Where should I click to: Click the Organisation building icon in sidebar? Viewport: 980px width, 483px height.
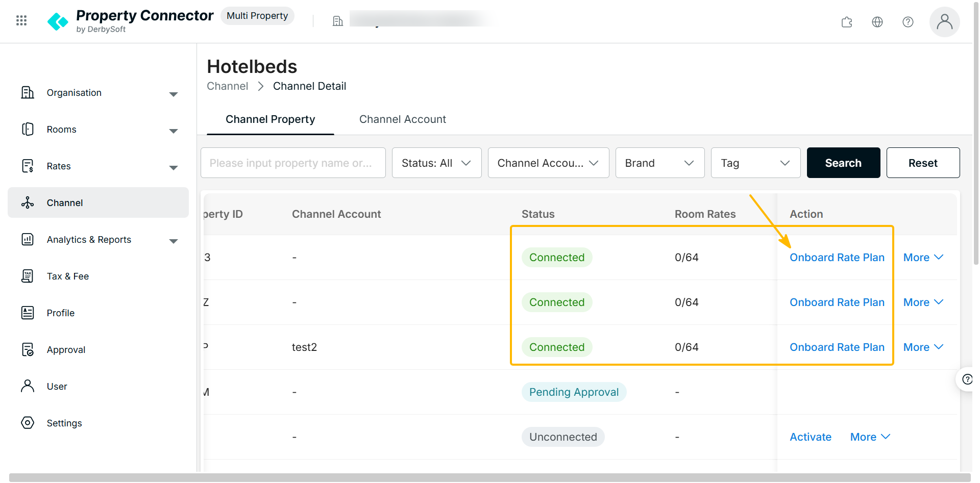tap(28, 92)
